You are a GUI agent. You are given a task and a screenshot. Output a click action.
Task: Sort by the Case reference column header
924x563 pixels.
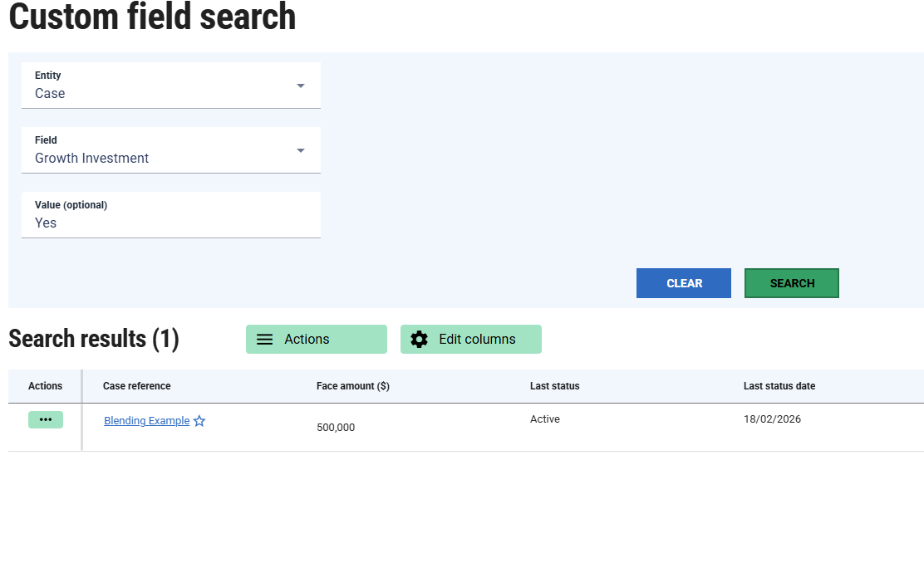click(136, 386)
